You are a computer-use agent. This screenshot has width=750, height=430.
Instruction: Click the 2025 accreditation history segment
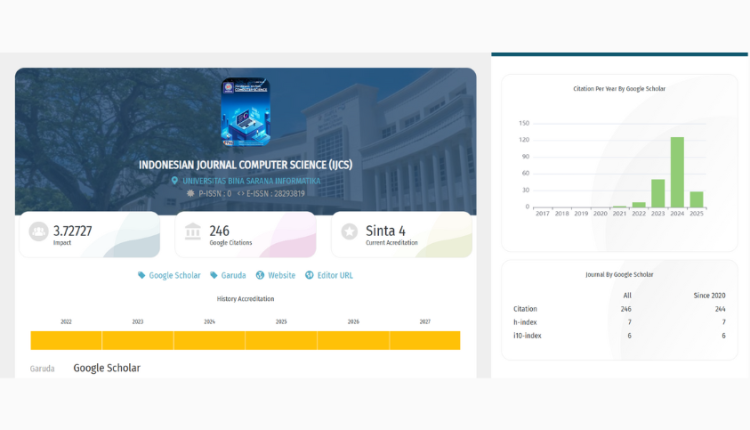pyautogui.click(x=281, y=340)
